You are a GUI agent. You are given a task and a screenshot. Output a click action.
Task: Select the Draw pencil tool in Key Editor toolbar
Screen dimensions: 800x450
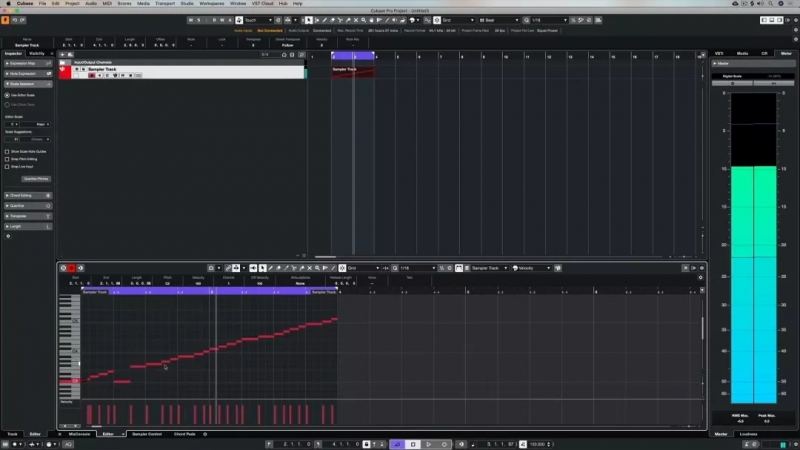[270, 268]
